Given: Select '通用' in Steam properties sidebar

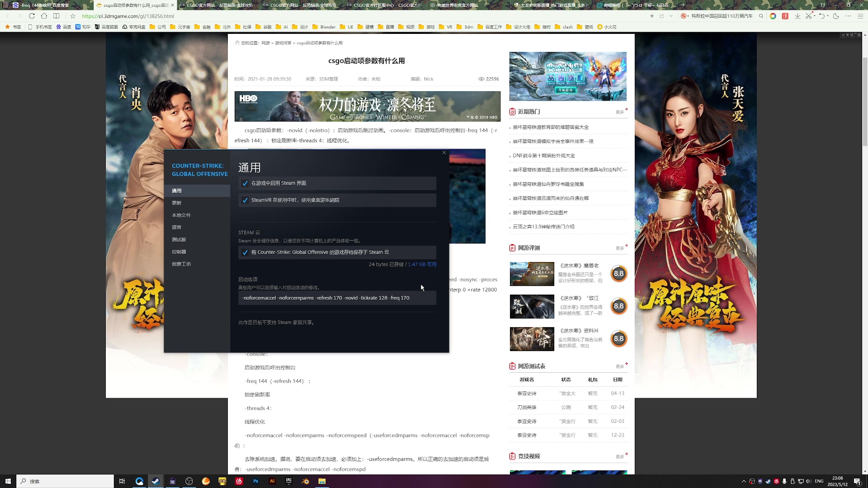Looking at the screenshot, I should click(x=197, y=191).
